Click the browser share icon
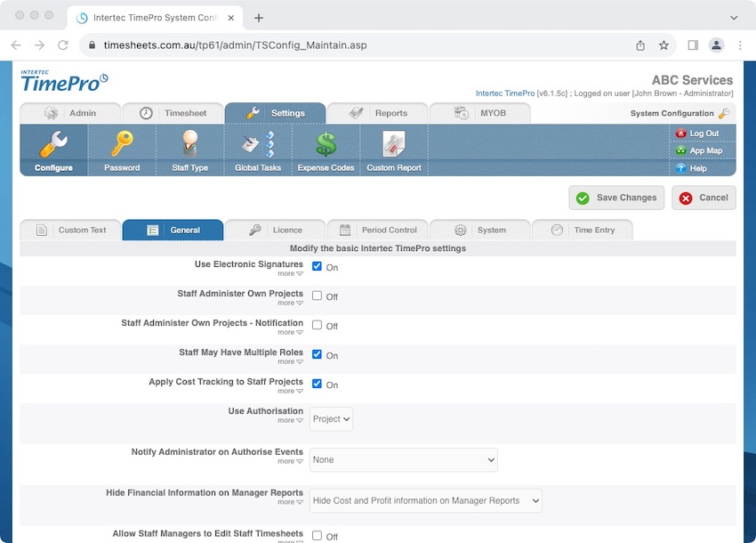This screenshot has width=756, height=543. [x=640, y=45]
